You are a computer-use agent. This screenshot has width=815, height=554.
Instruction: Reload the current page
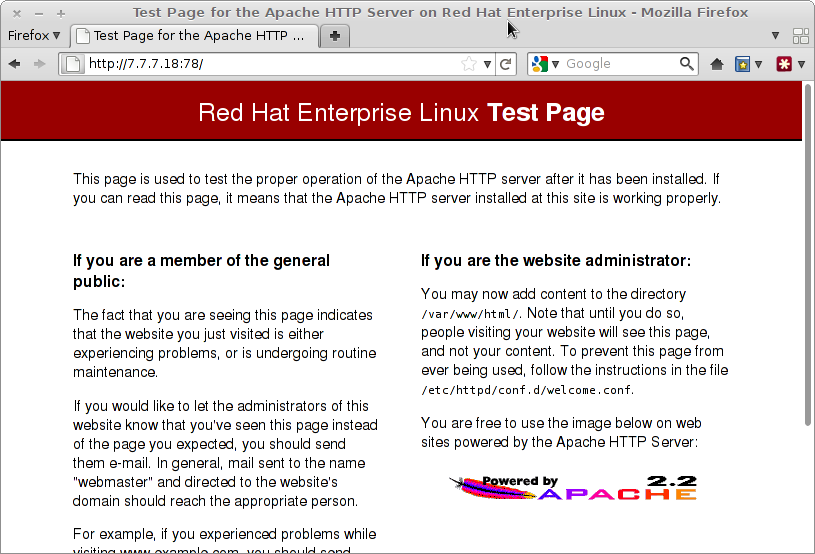(505, 64)
